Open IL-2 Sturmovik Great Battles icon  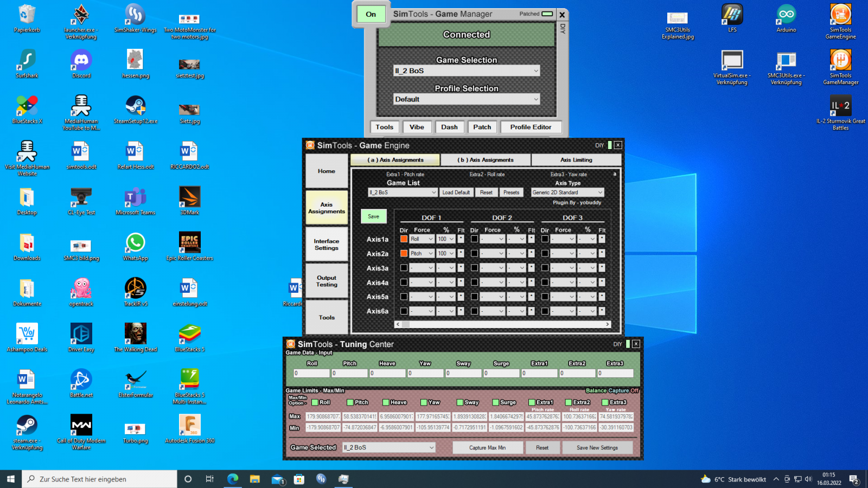click(840, 113)
